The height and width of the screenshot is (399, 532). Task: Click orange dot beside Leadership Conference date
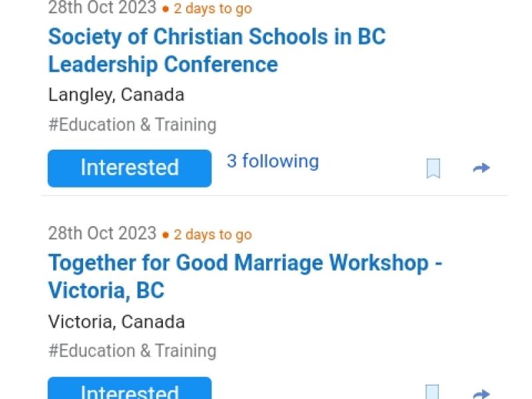pyautogui.click(x=166, y=10)
